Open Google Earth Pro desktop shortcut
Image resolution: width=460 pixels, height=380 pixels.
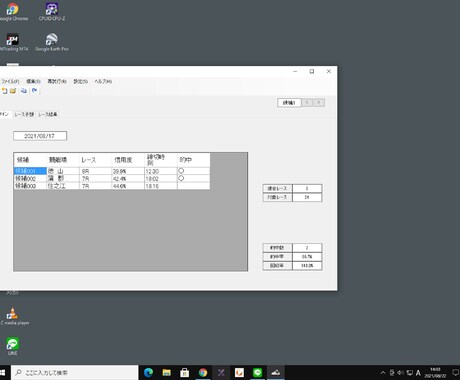[x=52, y=42]
